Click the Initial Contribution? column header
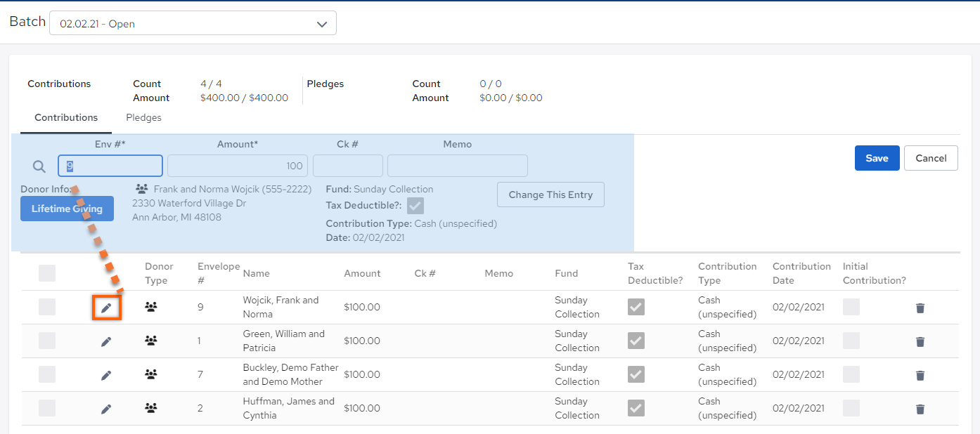The image size is (980, 434). click(875, 273)
